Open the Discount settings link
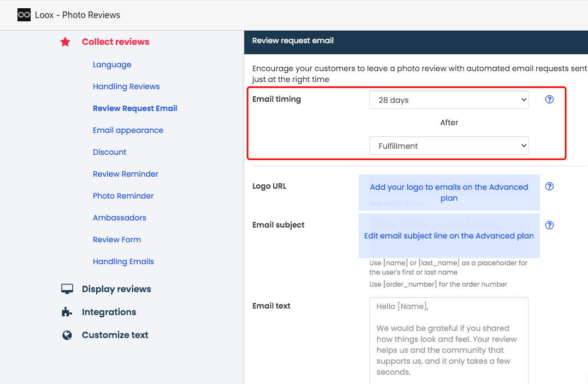Viewport: 588px width, 384px height. (109, 152)
